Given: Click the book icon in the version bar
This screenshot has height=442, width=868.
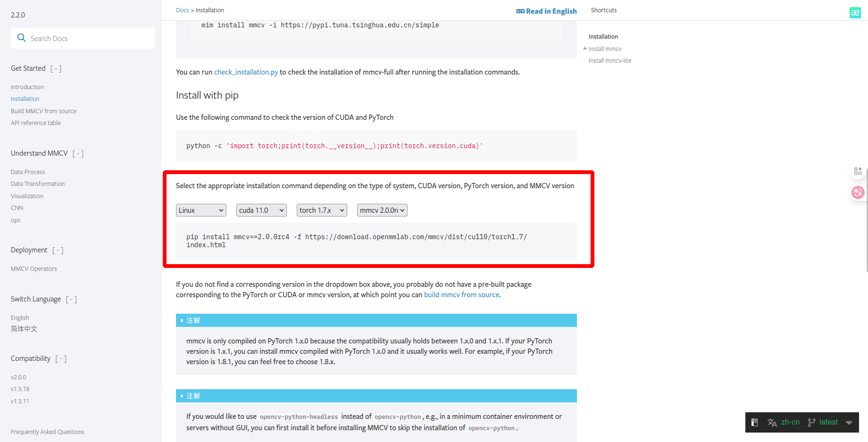Looking at the screenshot, I should (754, 422).
